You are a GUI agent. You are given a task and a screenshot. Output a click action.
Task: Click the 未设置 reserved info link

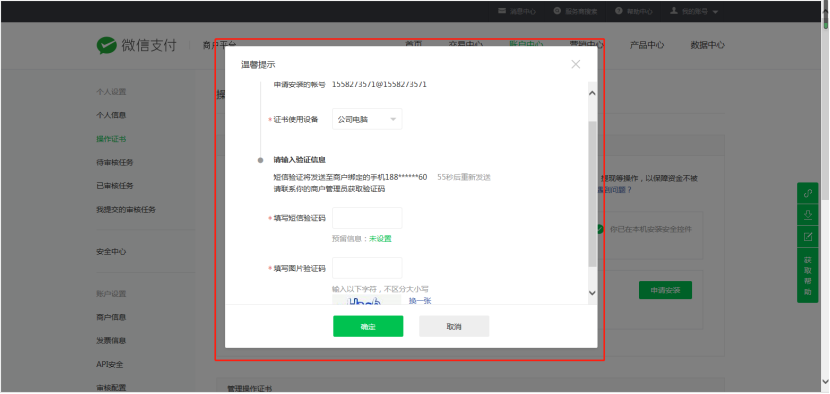pyautogui.click(x=380, y=239)
